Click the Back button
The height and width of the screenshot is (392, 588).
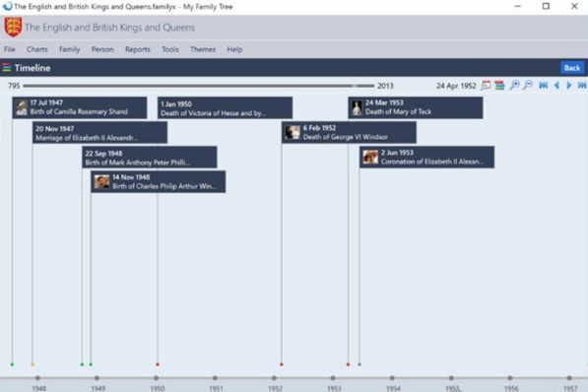tap(572, 68)
